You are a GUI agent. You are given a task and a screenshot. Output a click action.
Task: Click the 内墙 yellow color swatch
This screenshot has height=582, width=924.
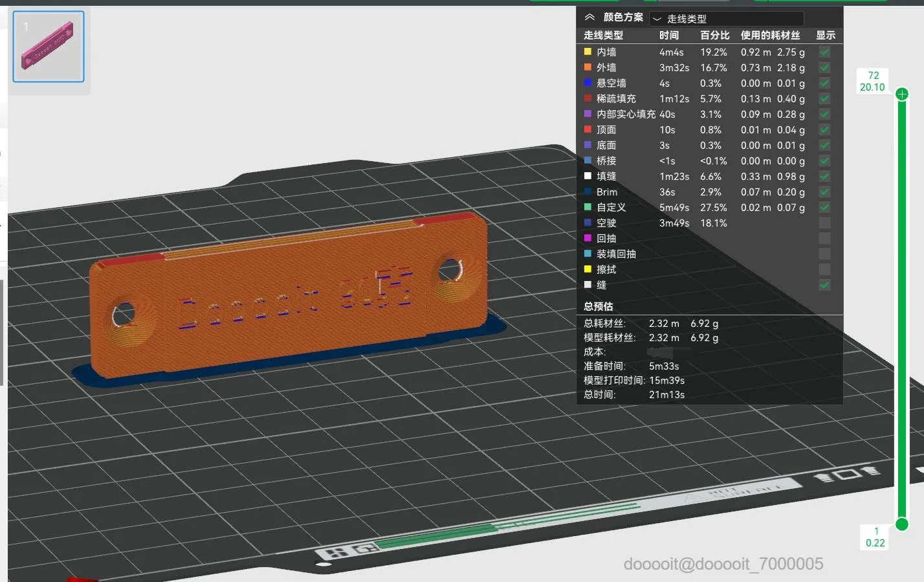tap(588, 52)
